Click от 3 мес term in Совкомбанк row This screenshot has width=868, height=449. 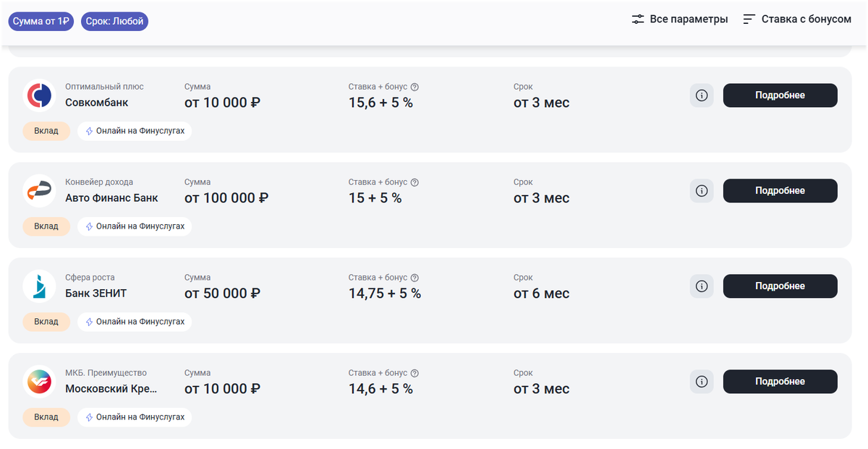pos(542,103)
